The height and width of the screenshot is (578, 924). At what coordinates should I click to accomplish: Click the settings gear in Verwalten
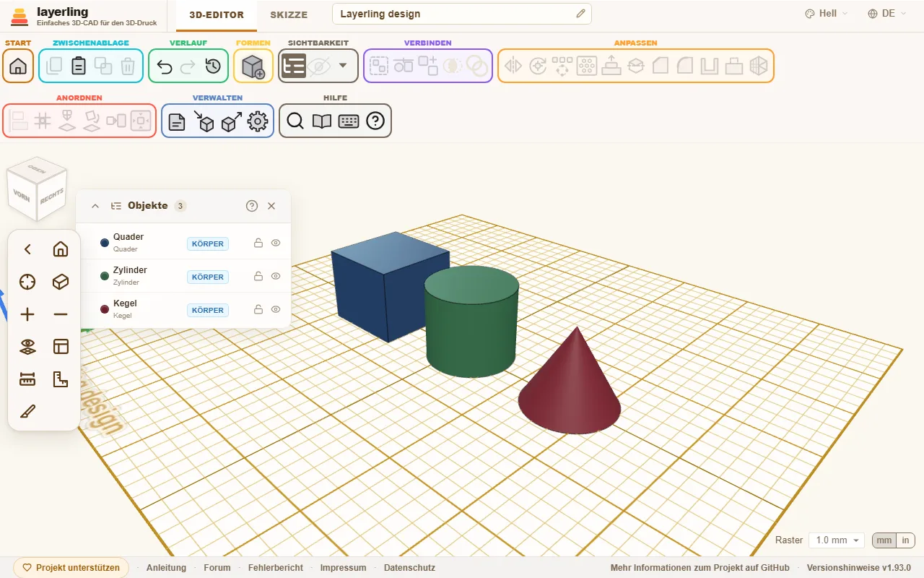(258, 121)
